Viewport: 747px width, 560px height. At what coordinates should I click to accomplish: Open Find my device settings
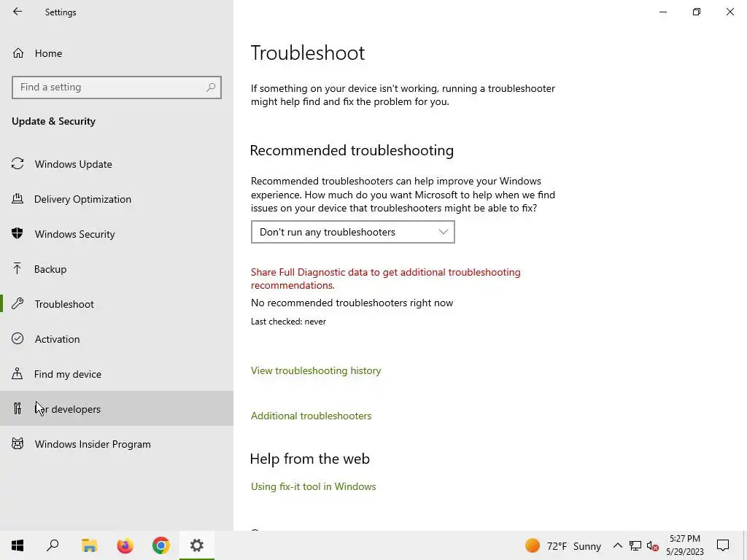(117, 374)
